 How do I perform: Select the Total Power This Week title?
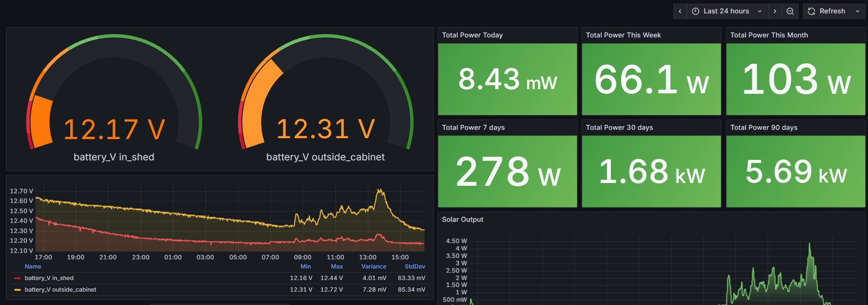coord(623,35)
